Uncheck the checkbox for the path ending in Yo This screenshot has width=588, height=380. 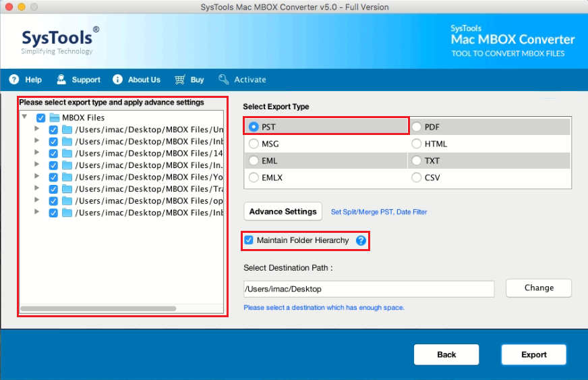[x=53, y=178]
